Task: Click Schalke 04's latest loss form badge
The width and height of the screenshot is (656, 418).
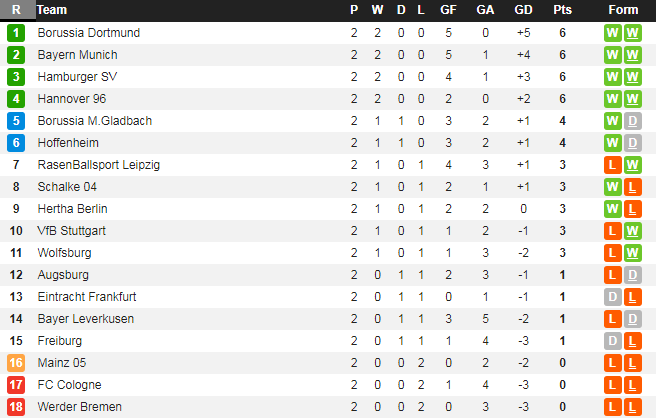Action: (632, 187)
